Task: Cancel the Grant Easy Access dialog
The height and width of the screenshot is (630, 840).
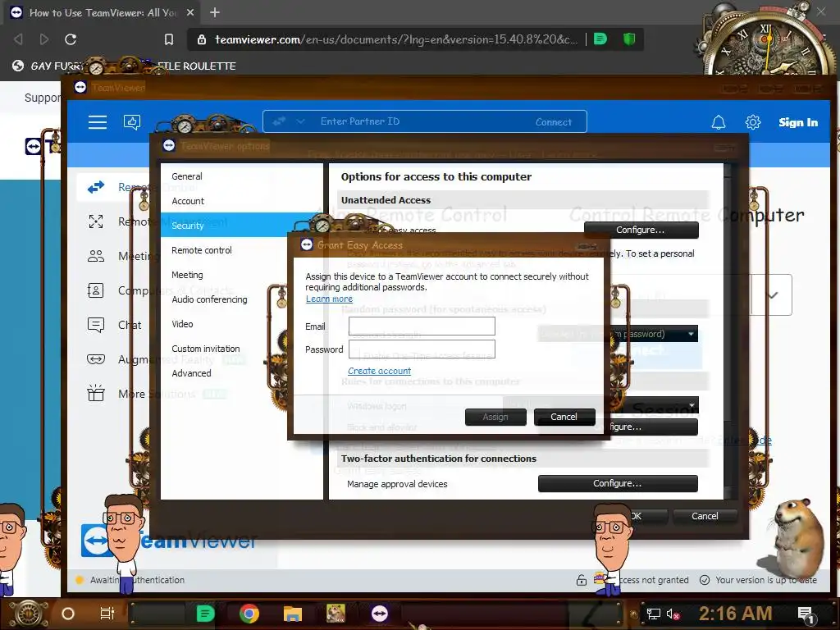Action: pos(564,417)
